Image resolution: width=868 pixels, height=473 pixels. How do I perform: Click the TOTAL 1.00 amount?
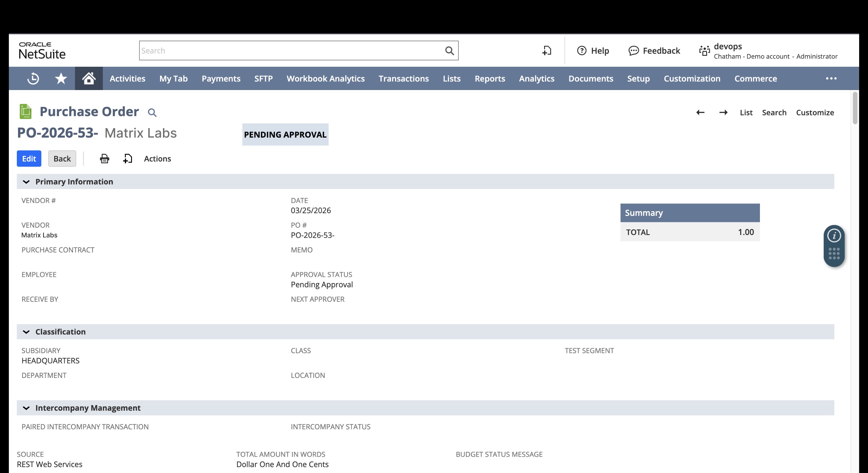pyautogui.click(x=745, y=232)
